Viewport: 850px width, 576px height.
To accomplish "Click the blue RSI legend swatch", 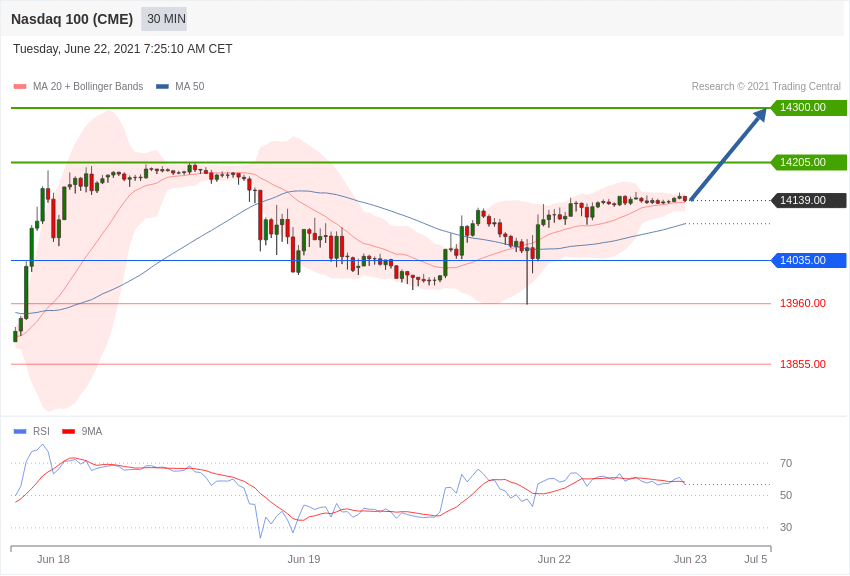I will point(20,431).
